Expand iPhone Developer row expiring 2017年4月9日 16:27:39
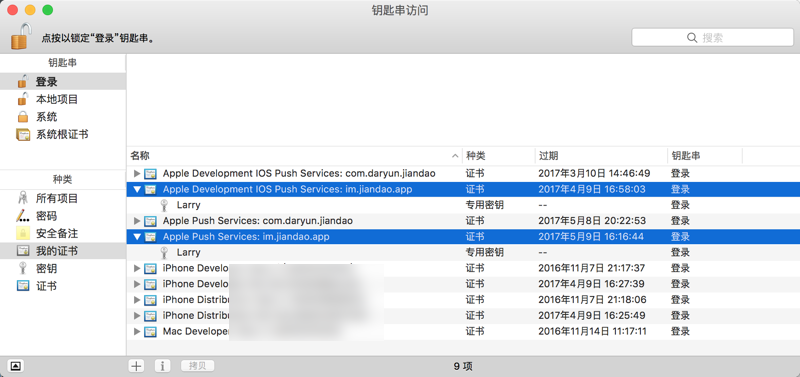 tap(136, 284)
